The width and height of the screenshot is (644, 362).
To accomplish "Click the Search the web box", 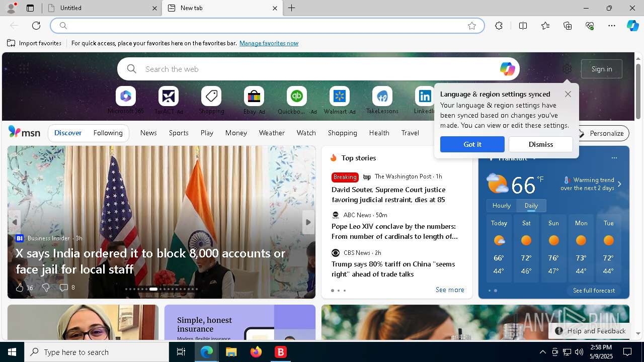I will click(318, 69).
